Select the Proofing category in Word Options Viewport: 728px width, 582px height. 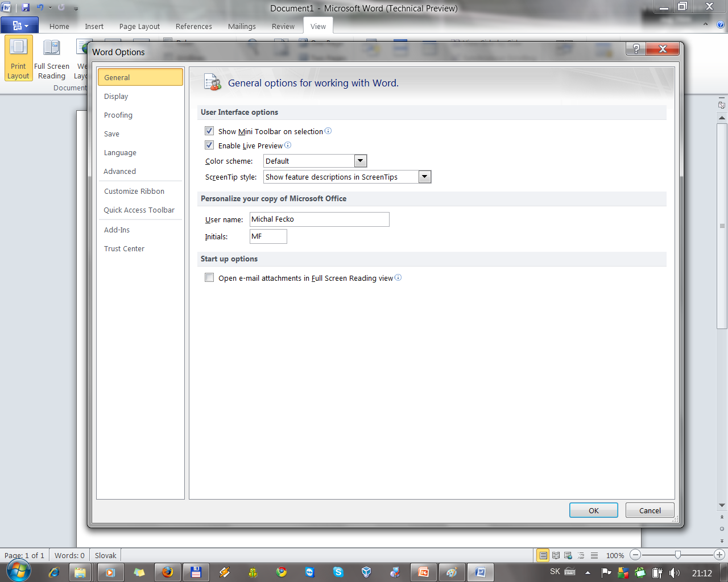(x=140, y=115)
